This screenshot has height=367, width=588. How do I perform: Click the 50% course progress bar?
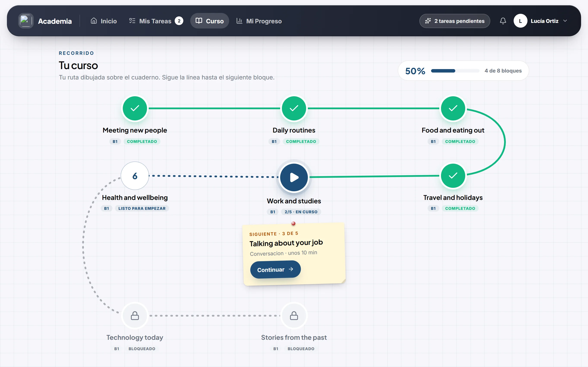455,71
